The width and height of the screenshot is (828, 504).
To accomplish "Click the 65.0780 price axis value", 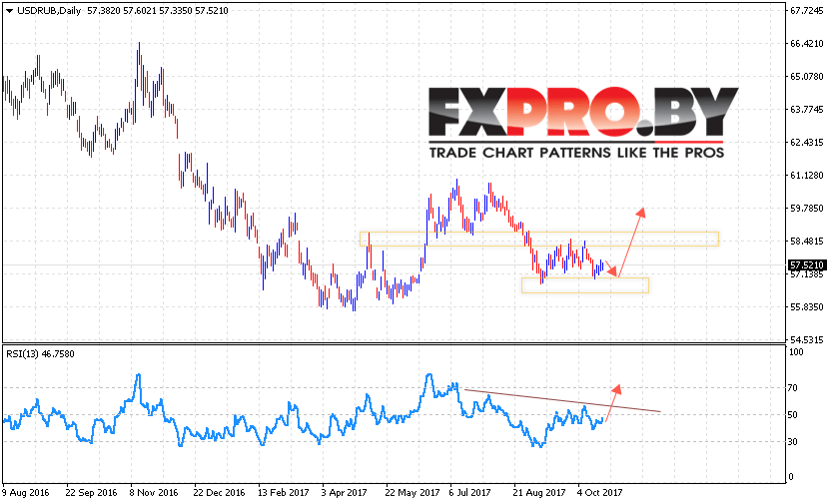I will (x=806, y=77).
